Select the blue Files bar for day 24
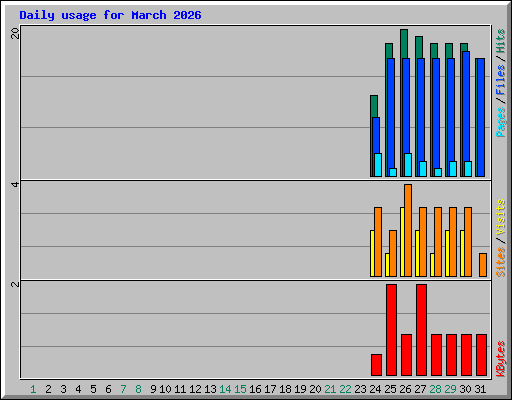512x400 pixels. coord(376,135)
